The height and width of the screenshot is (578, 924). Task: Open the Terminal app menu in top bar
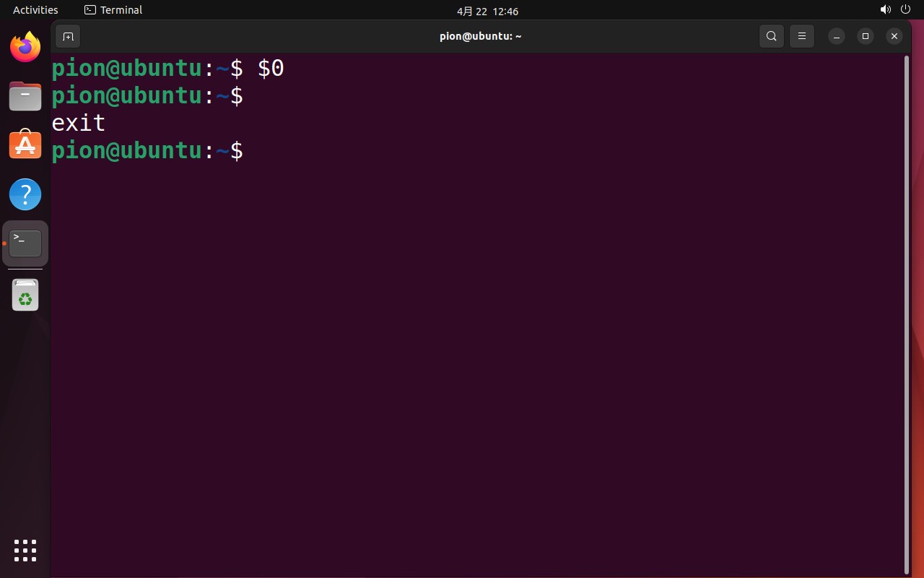coord(113,10)
